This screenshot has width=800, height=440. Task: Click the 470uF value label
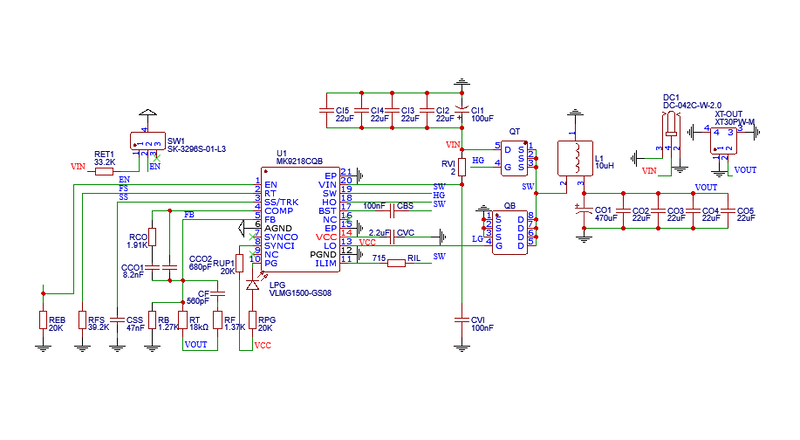click(x=606, y=218)
